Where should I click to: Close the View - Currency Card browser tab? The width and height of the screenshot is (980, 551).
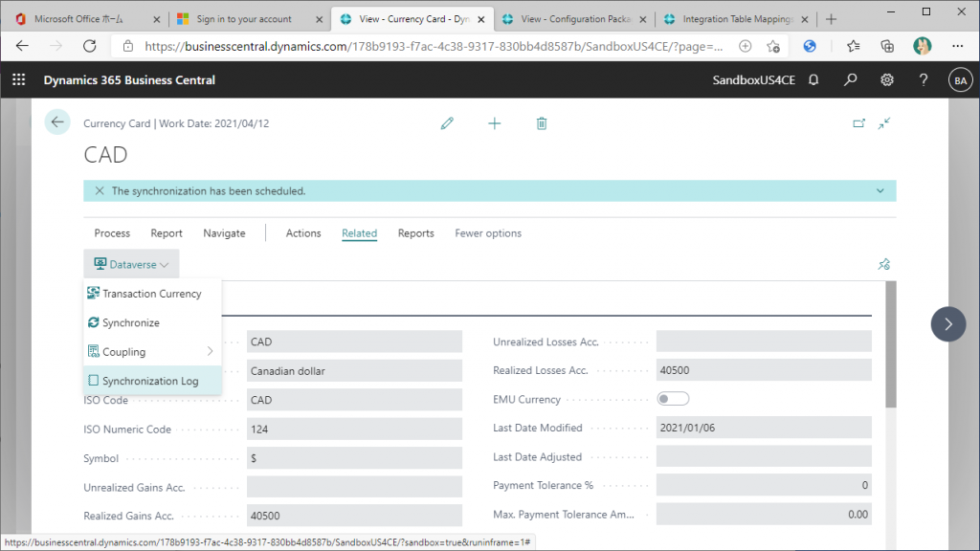pyautogui.click(x=481, y=19)
